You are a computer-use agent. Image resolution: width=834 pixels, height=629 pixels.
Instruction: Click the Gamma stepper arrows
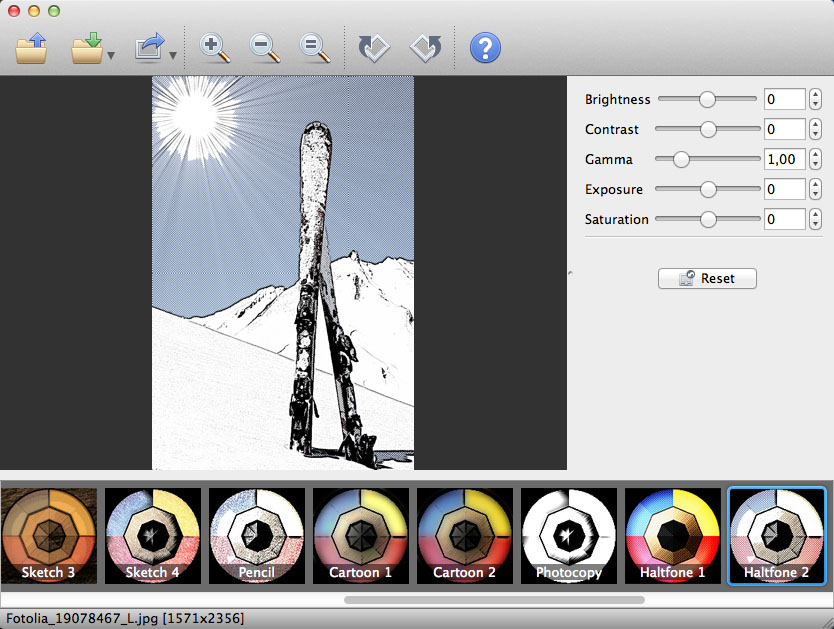click(x=815, y=159)
